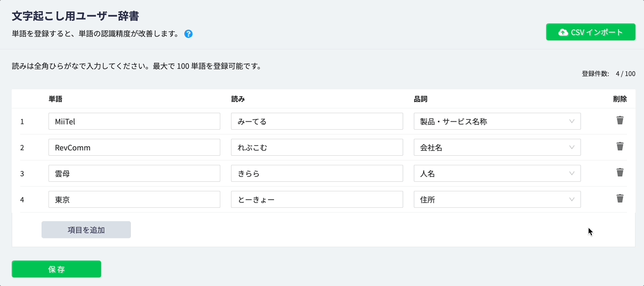Viewport: 644px width, 286px height.
Task: Click row number 3 in the table
Action: [x=22, y=173]
